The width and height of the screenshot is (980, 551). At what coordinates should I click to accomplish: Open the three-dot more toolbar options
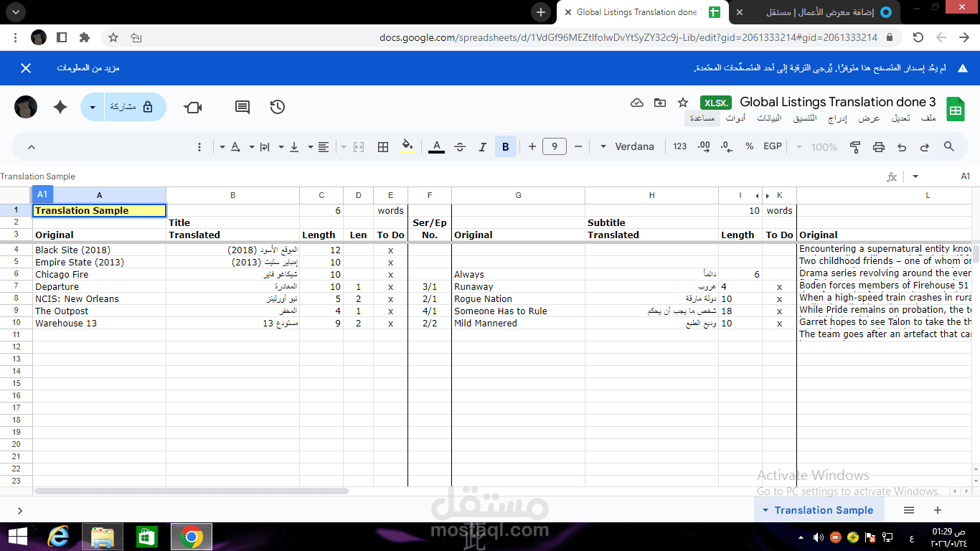click(x=199, y=146)
